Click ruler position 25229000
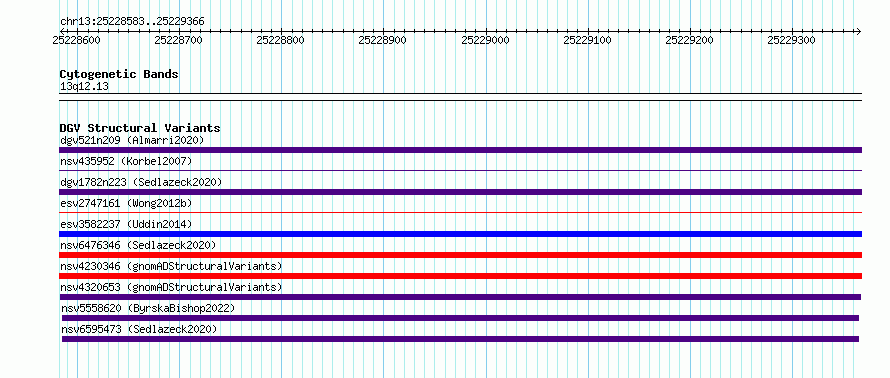The height and width of the screenshot is (378, 890). 485,40
